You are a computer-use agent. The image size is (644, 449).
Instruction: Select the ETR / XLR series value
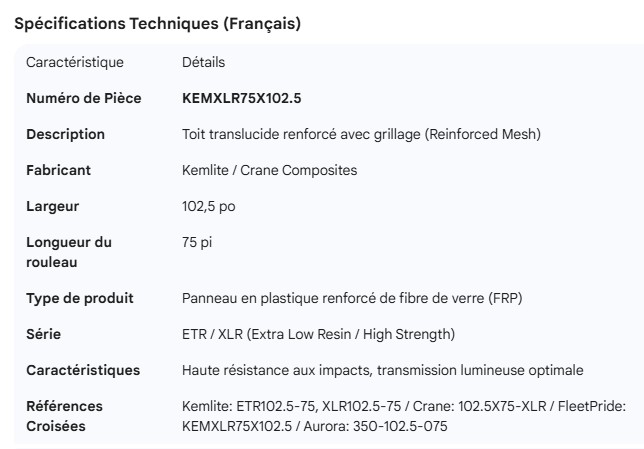[318, 334]
